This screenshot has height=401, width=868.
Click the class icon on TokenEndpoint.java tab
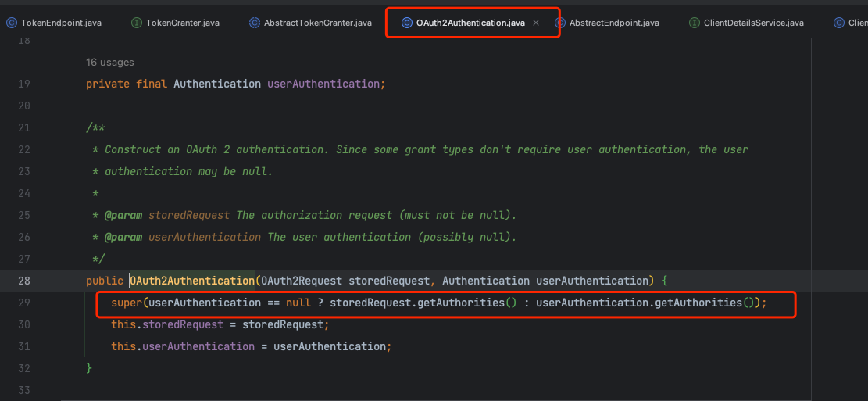12,23
